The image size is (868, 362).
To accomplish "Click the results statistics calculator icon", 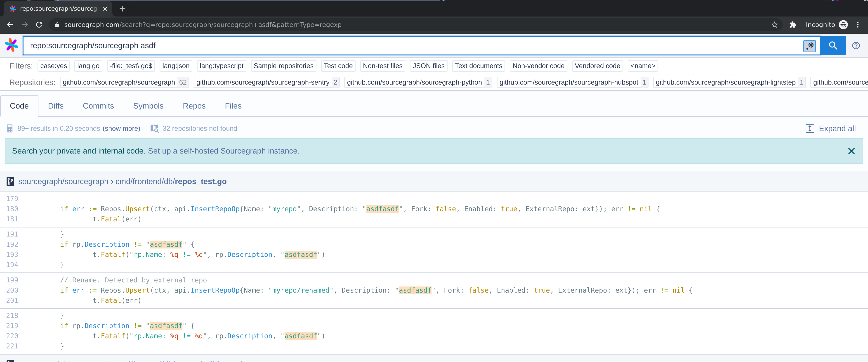I will click(x=9, y=128).
